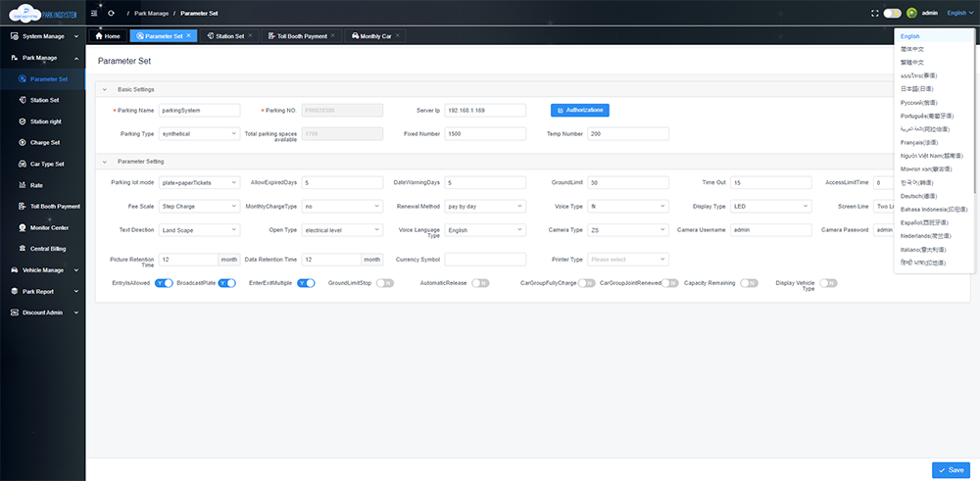Open Monitor Center from the sidebar
Image resolution: width=980 pixels, height=481 pixels.
click(x=49, y=227)
